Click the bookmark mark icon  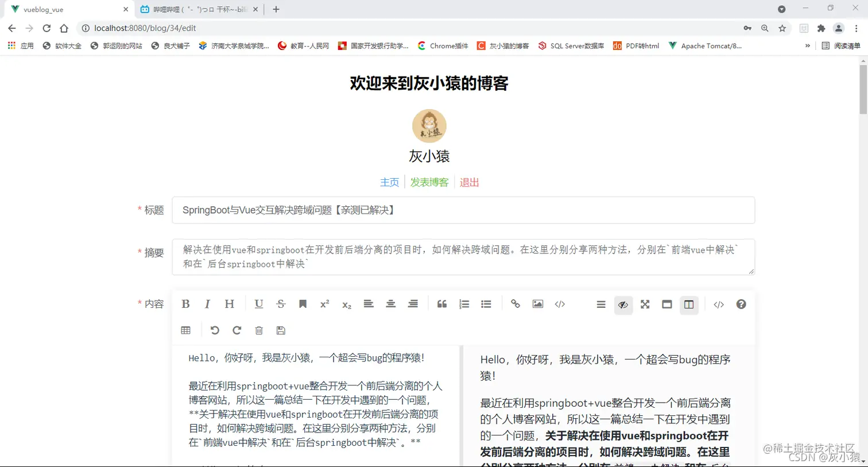point(303,304)
